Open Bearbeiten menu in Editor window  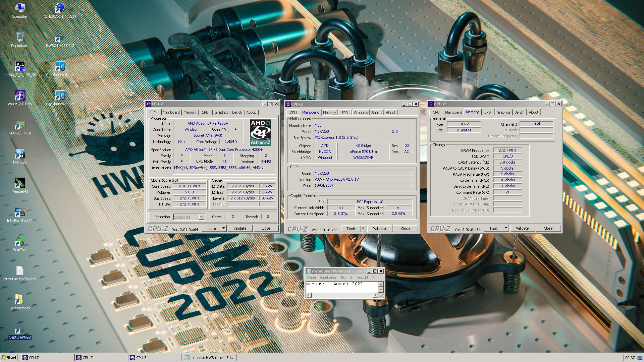(x=328, y=278)
